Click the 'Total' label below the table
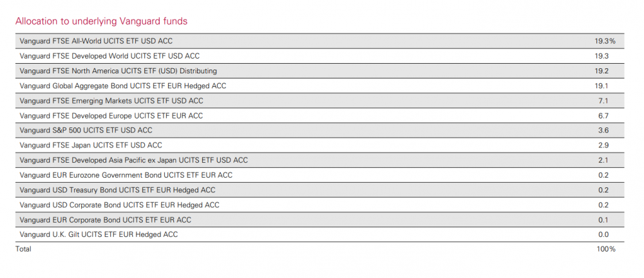The width and height of the screenshot is (644, 278). tap(23, 249)
